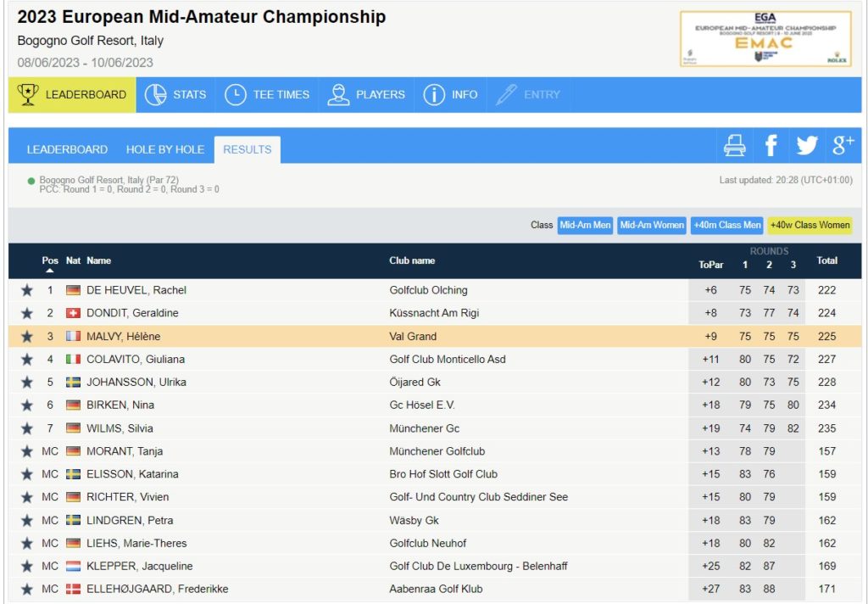This screenshot has height=604, width=868.
Task: Sort by the Pos column header
Action: click(x=50, y=261)
